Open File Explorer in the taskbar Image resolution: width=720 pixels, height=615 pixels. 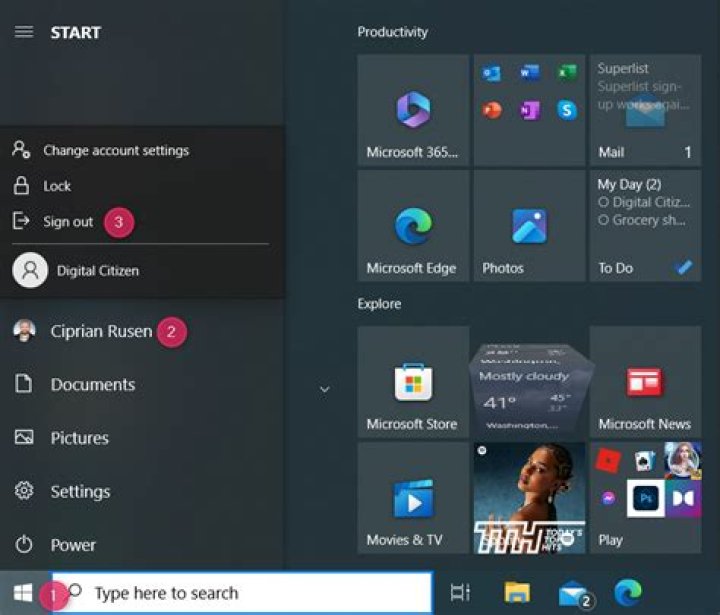click(517, 593)
